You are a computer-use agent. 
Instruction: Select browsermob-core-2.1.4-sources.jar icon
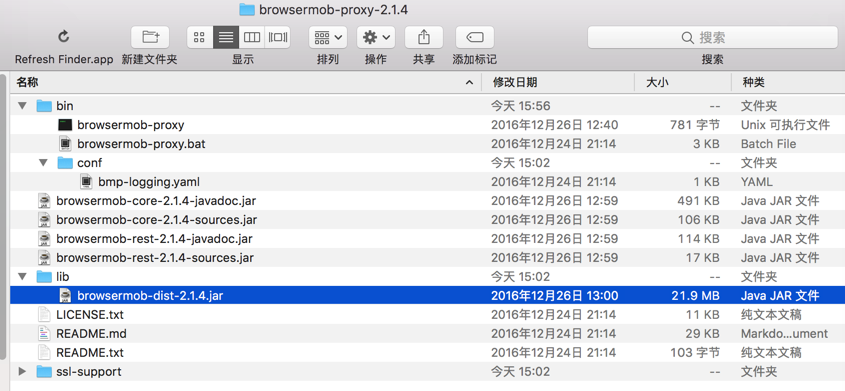coord(44,220)
